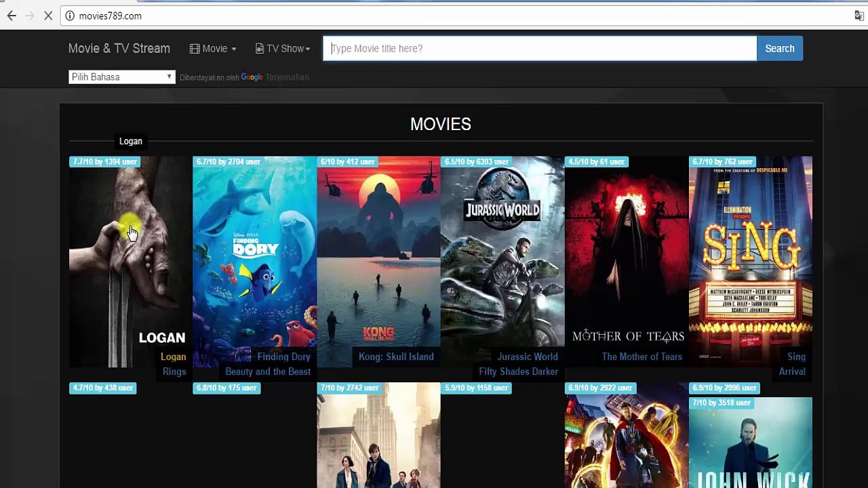Open The Mother of Tears poster
The width and height of the screenshot is (868, 488).
[627, 262]
